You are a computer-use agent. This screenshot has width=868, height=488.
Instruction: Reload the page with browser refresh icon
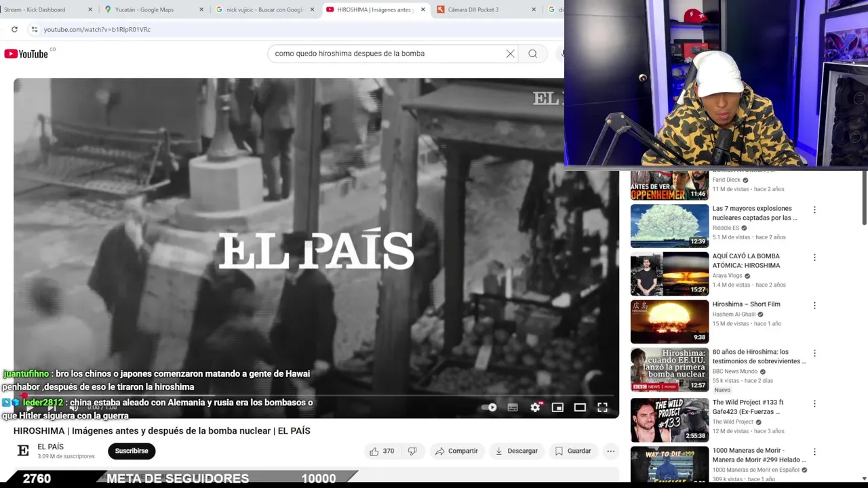click(14, 29)
